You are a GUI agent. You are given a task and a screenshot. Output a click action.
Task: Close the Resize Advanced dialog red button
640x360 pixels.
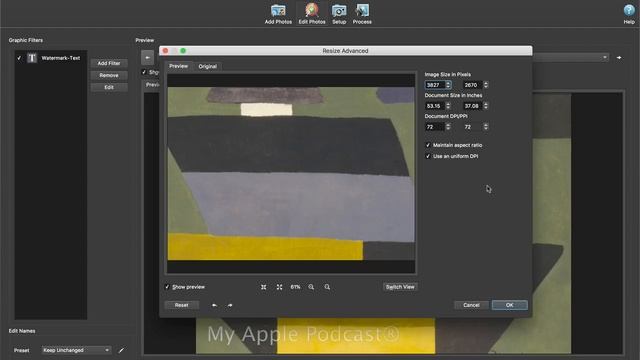pos(165,51)
